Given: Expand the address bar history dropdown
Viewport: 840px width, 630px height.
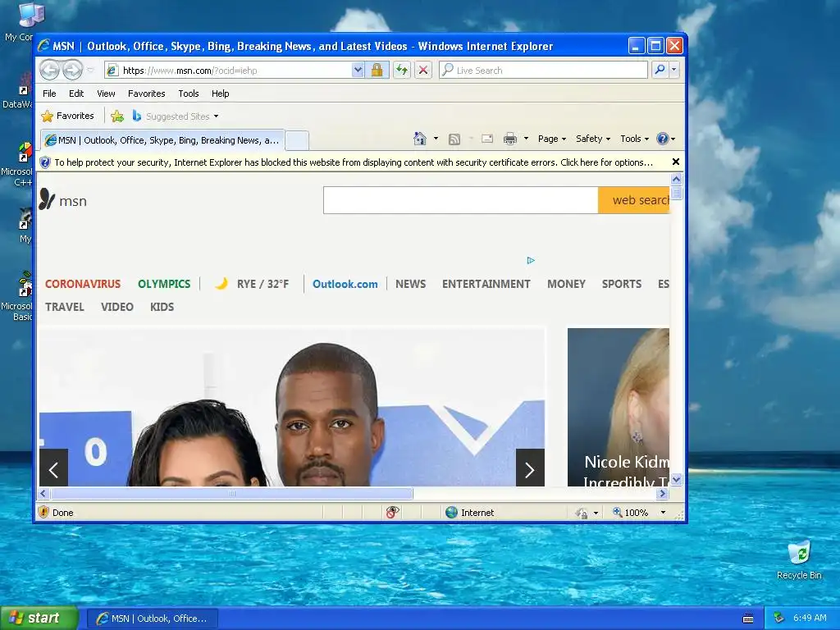Looking at the screenshot, I should pyautogui.click(x=358, y=71).
